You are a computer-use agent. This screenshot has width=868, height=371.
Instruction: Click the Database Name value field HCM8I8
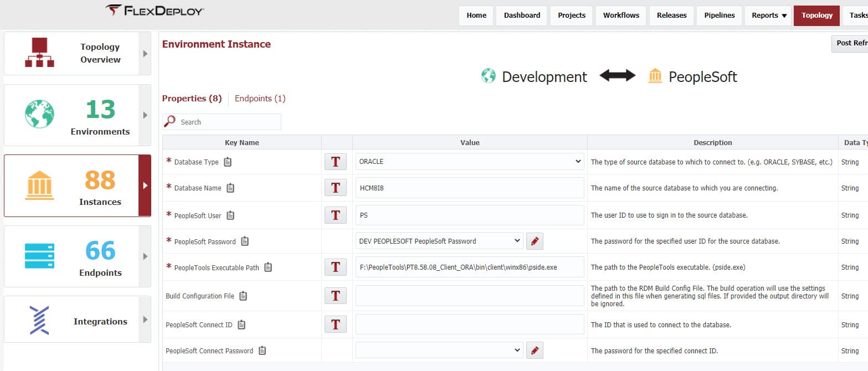click(x=470, y=188)
